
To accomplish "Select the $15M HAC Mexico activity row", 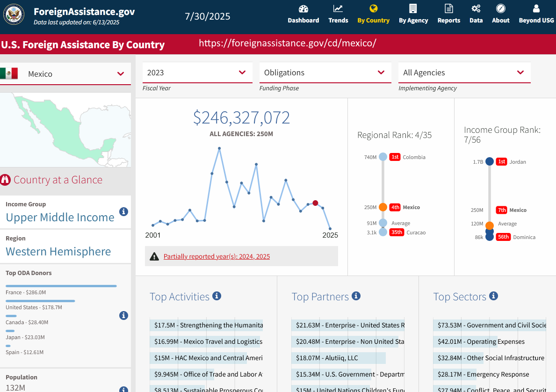I will [x=206, y=357].
